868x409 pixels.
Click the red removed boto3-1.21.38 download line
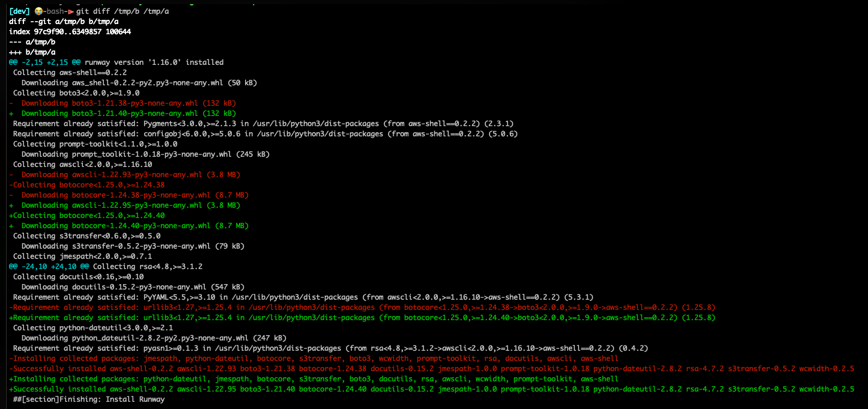[x=123, y=103]
